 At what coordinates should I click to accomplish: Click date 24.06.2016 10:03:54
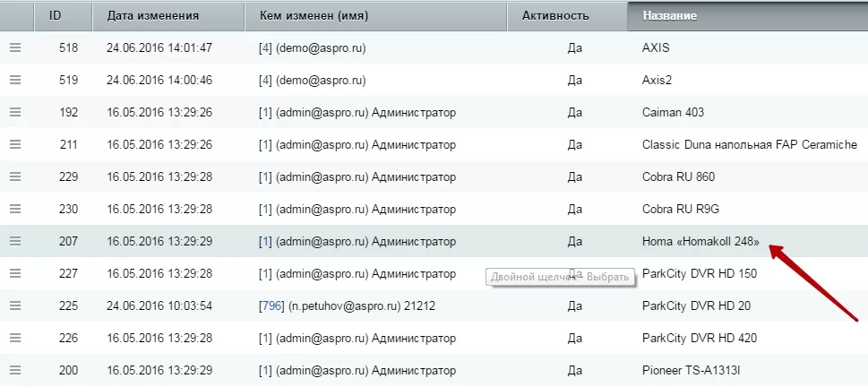coord(159,305)
